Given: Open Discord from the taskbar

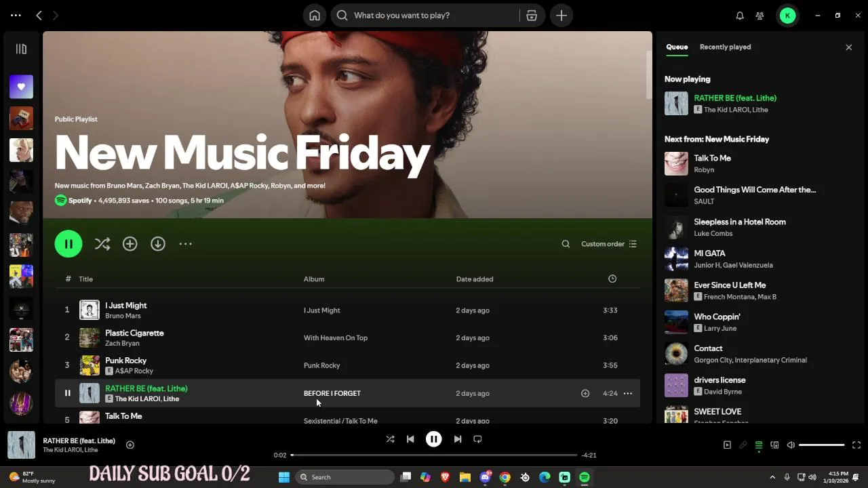Looking at the screenshot, I should [485, 477].
